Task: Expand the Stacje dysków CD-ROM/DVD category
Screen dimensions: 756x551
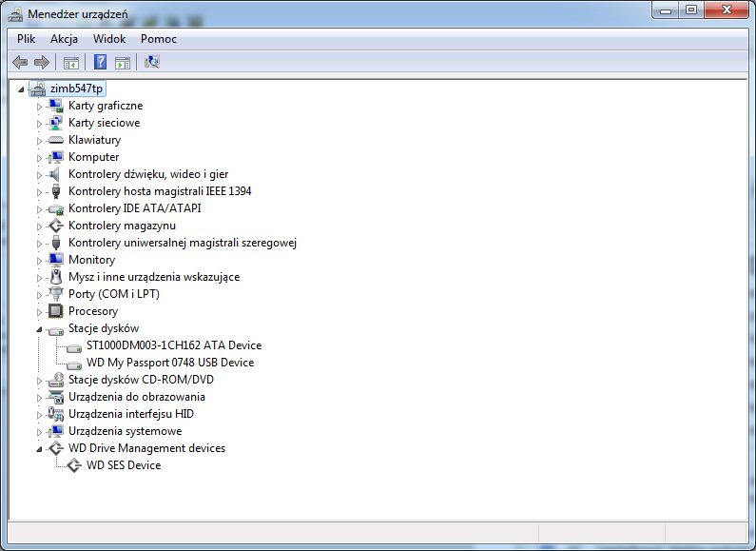Action: tap(40, 381)
